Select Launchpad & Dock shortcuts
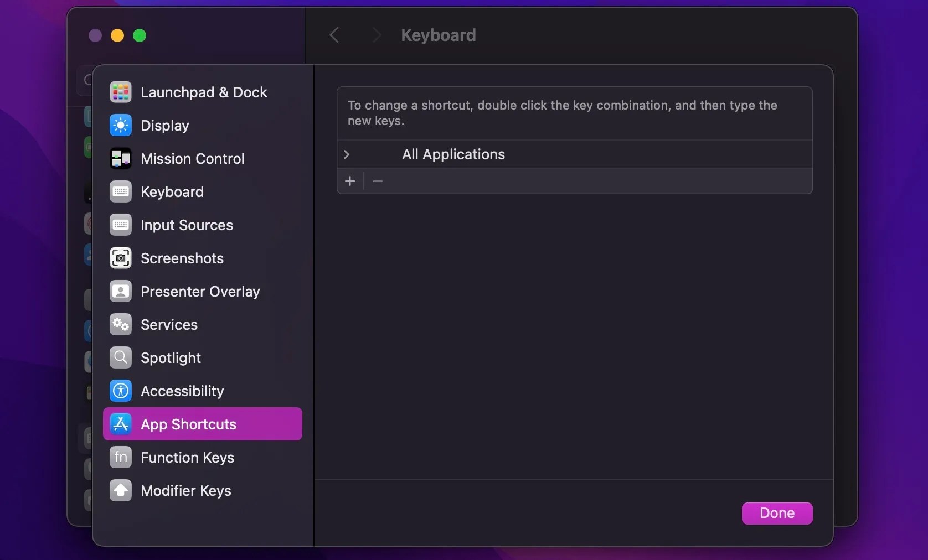This screenshot has width=928, height=560. pos(203,92)
